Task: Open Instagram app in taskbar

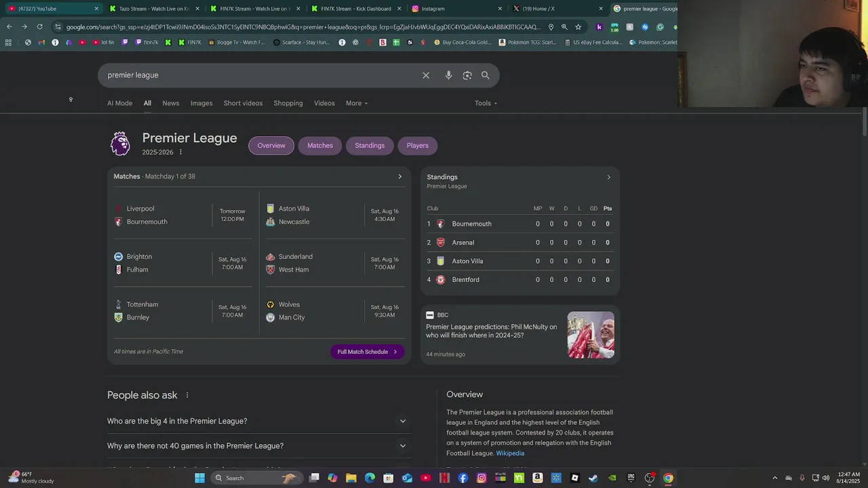Action: pos(481,478)
